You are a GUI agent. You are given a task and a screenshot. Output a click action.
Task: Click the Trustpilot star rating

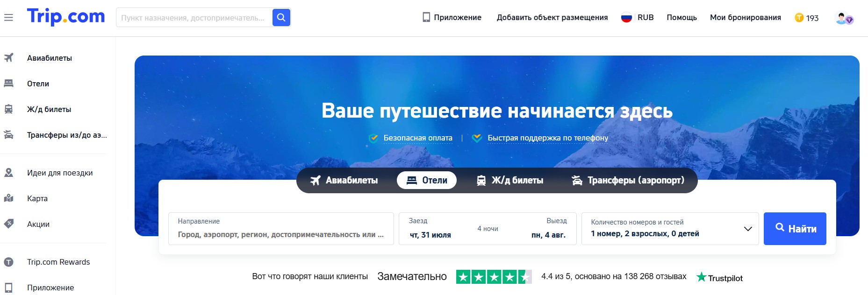pos(494,277)
